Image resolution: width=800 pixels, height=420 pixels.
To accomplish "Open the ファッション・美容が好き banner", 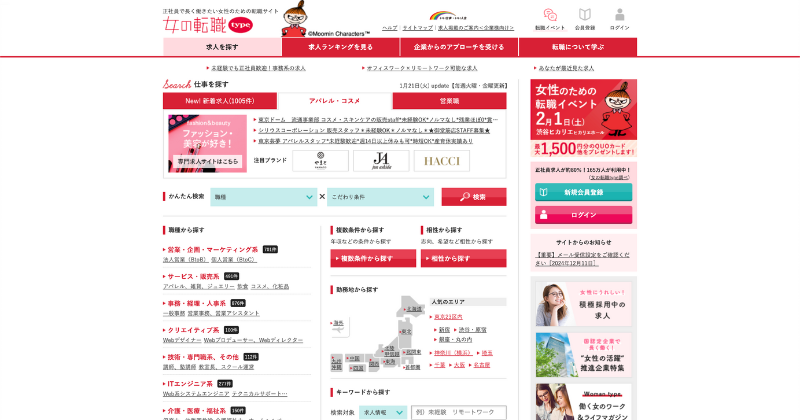I will click(208, 143).
